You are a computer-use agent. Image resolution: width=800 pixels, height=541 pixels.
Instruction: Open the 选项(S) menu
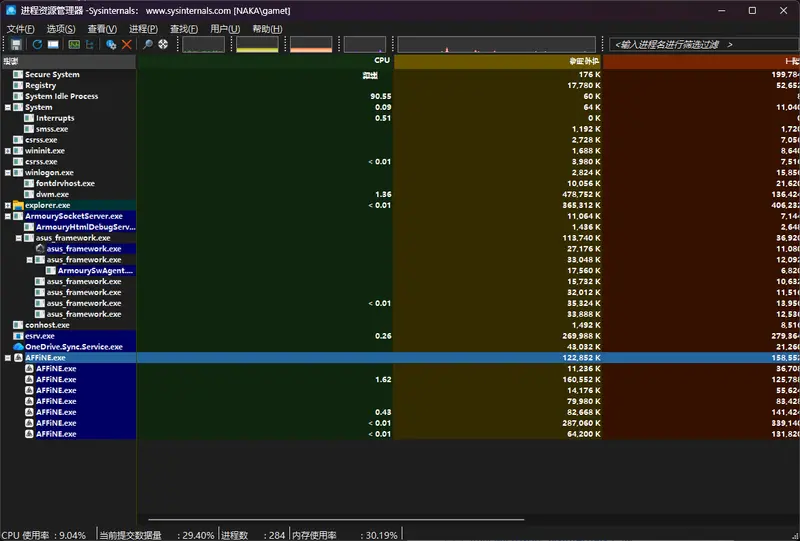pos(60,29)
